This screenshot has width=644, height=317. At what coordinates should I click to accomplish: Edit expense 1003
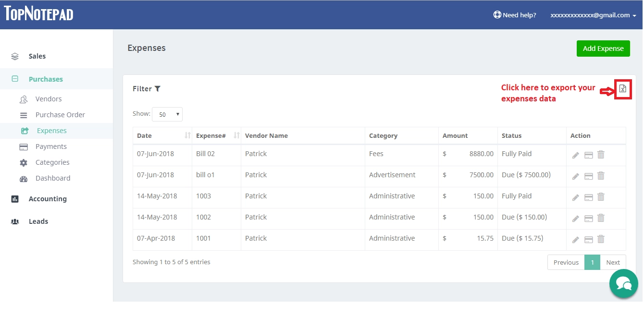[576, 197]
